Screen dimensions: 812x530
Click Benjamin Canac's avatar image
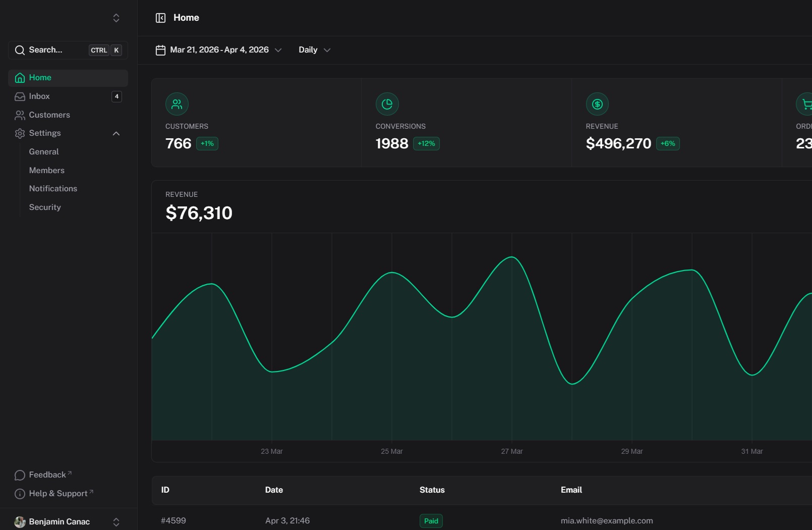coord(20,522)
